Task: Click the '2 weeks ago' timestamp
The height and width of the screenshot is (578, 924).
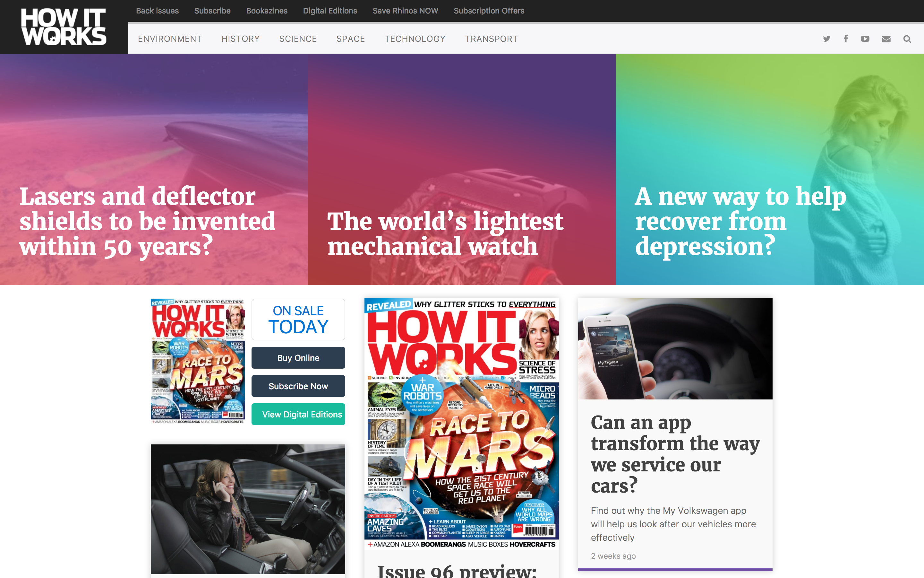Action: click(613, 556)
